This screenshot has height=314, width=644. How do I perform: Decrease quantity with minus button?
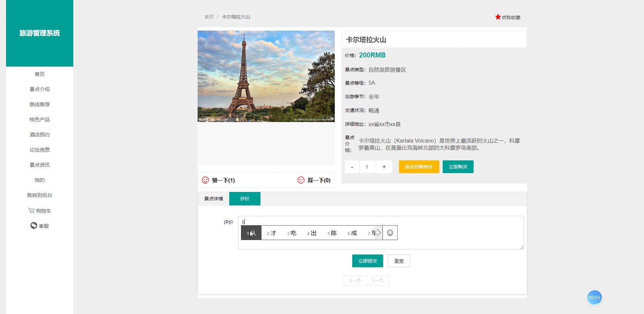[352, 167]
